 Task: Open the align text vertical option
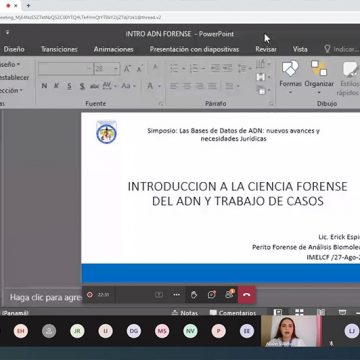(x=263, y=77)
